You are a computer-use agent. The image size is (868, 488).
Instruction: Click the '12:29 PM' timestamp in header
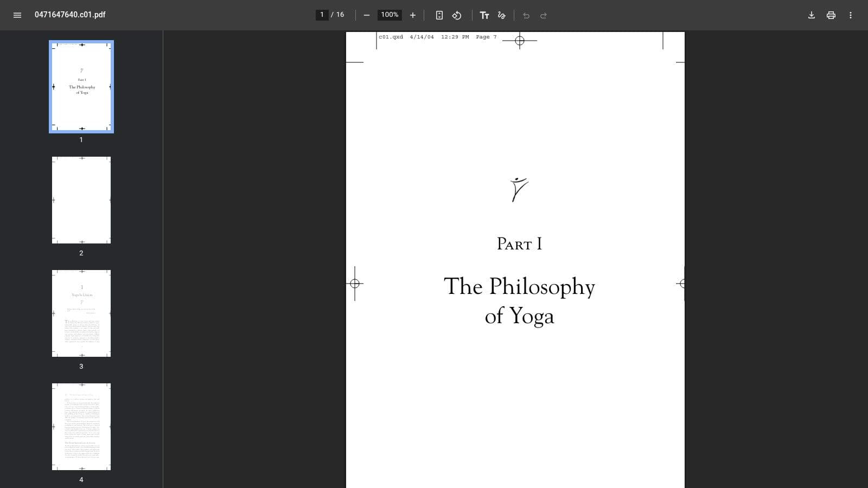(455, 37)
